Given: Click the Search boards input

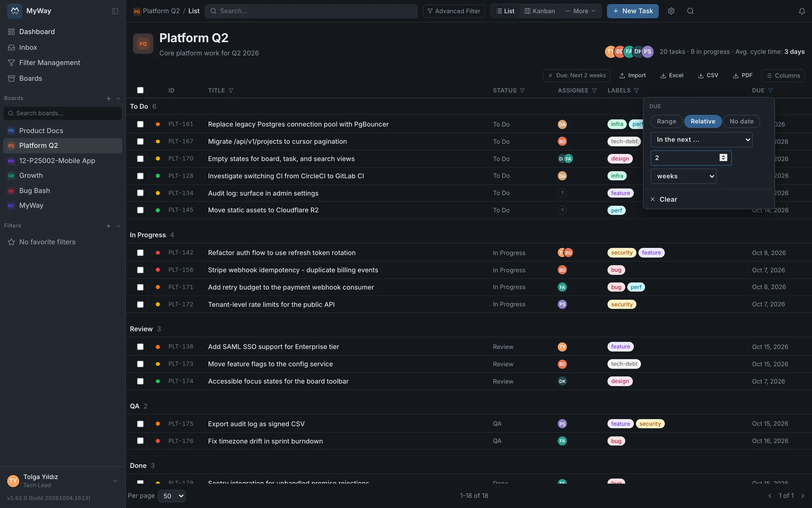Looking at the screenshot, I should [x=63, y=113].
